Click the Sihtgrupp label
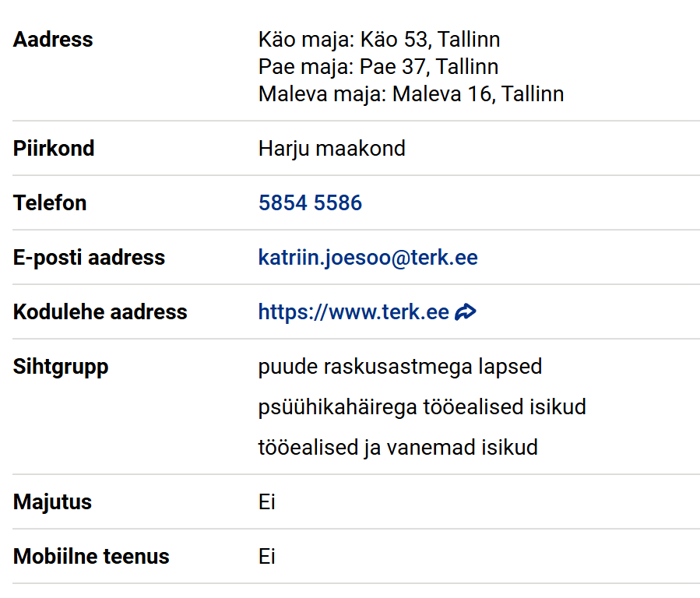Screen dimensions: 700x598 point(61,367)
